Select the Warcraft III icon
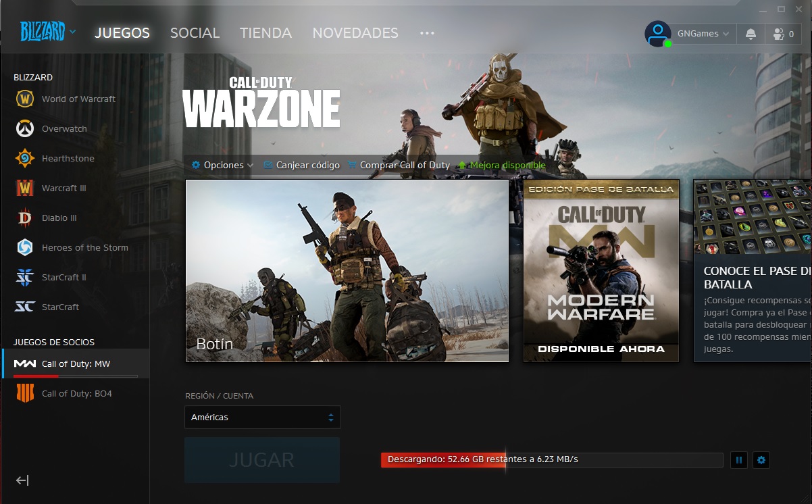The height and width of the screenshot is (504, 812). (x=24, y=188)
